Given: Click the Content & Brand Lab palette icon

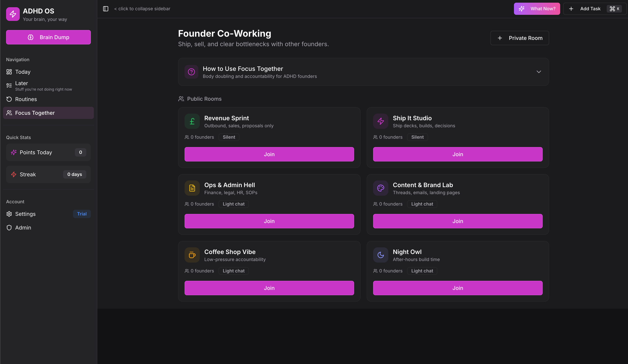Looking at the screenshot, I should point(381,188).
